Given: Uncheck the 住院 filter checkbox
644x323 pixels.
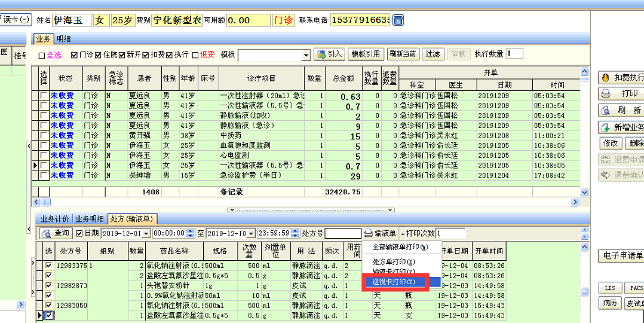Looking at the screenshot, I should point(98,54).
